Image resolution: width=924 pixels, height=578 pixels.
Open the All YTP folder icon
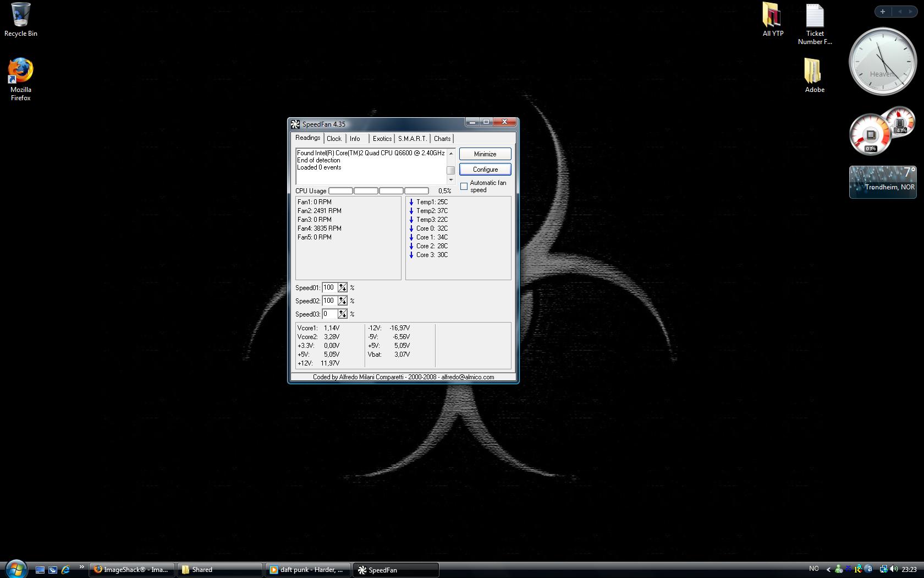(x=772, y=20)
